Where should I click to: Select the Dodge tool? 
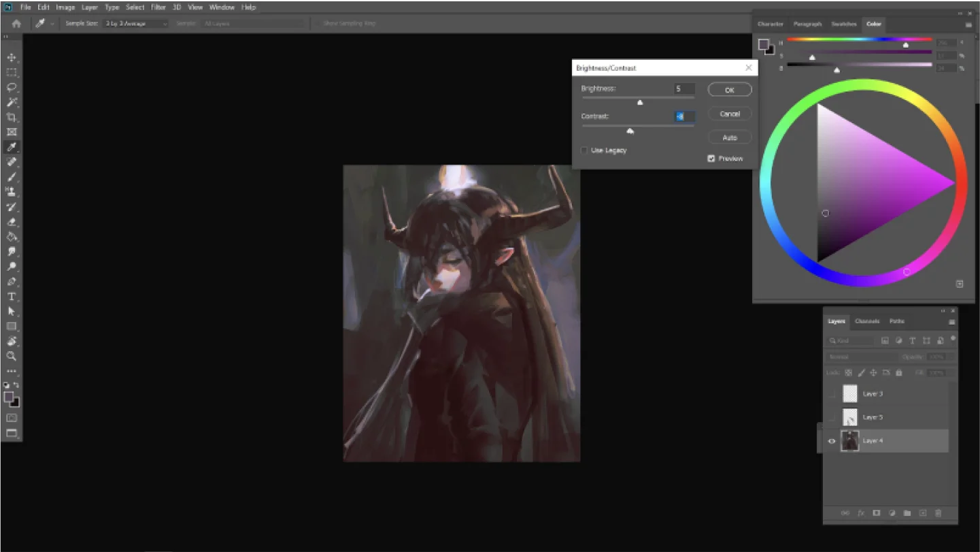[12, 267]
